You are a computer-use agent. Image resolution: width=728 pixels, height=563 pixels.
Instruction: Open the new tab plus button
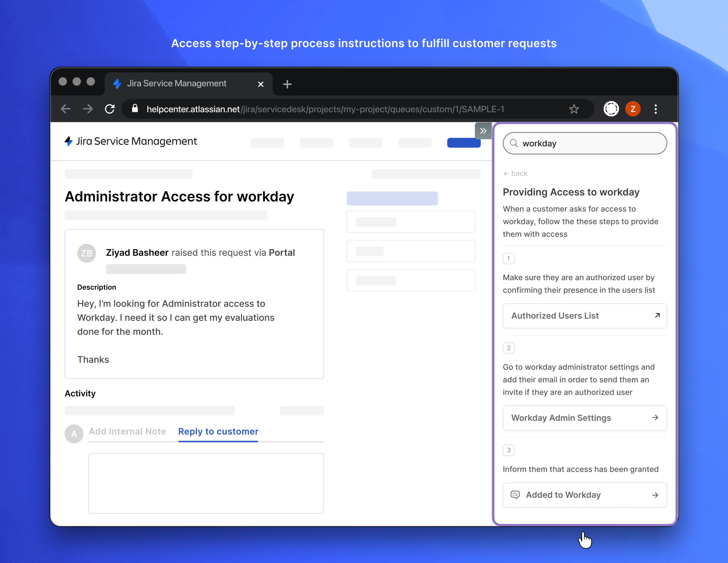287,84
